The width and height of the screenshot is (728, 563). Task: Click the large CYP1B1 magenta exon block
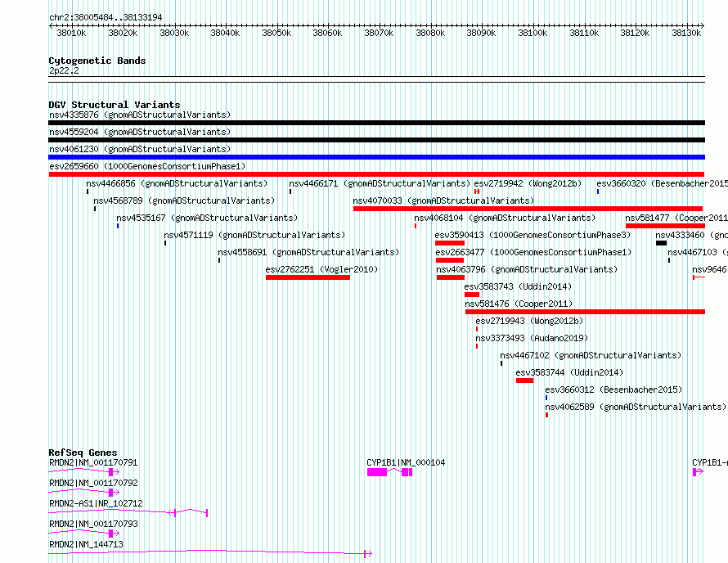[x=377, y=472]
